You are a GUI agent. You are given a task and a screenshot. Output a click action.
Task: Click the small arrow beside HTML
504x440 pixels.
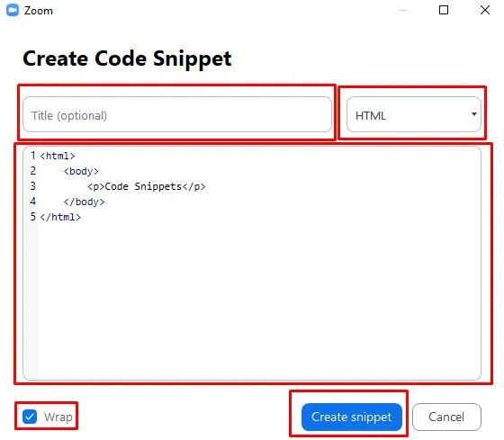(x=473, y=114)
